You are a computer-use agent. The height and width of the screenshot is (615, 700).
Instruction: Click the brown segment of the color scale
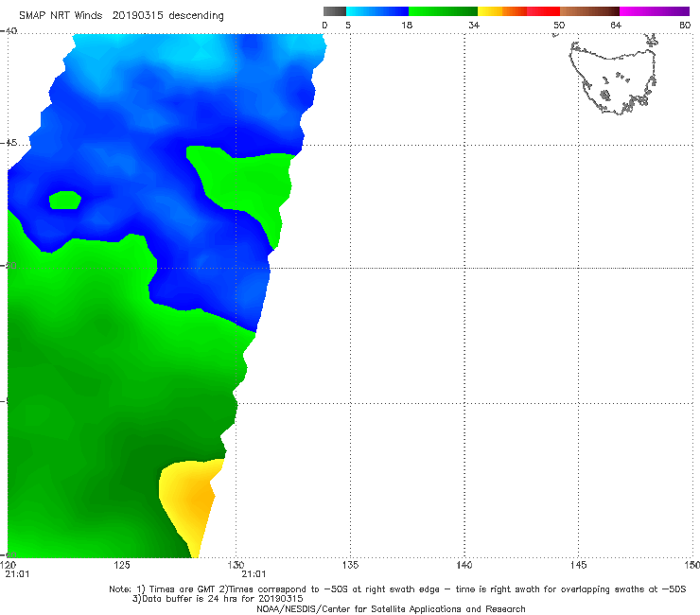click(589, 11)
